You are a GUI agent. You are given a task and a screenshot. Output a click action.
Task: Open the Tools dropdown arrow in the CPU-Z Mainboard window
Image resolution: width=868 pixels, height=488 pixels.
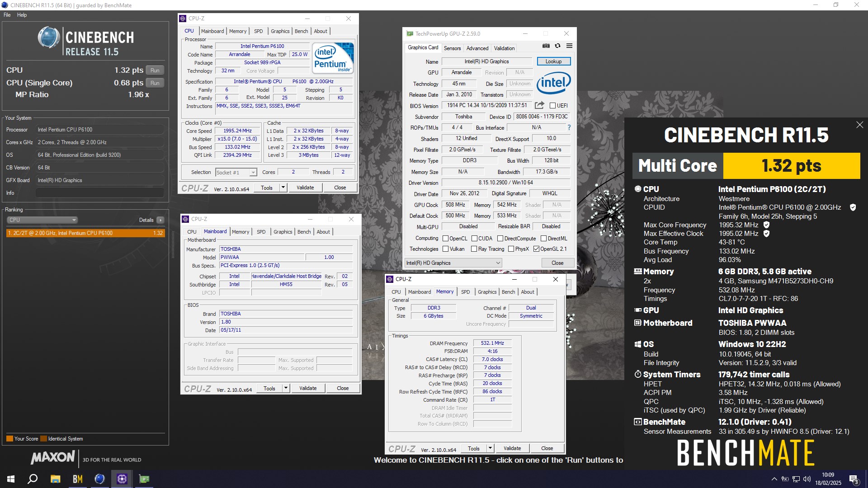[x=286, y=388]
